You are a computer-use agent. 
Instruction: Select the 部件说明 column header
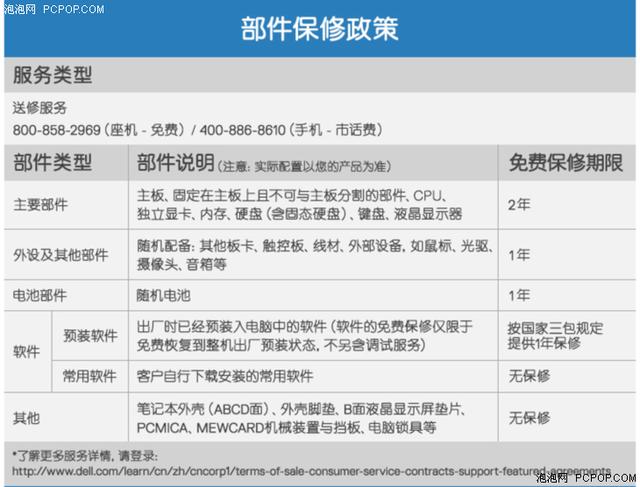176,162
